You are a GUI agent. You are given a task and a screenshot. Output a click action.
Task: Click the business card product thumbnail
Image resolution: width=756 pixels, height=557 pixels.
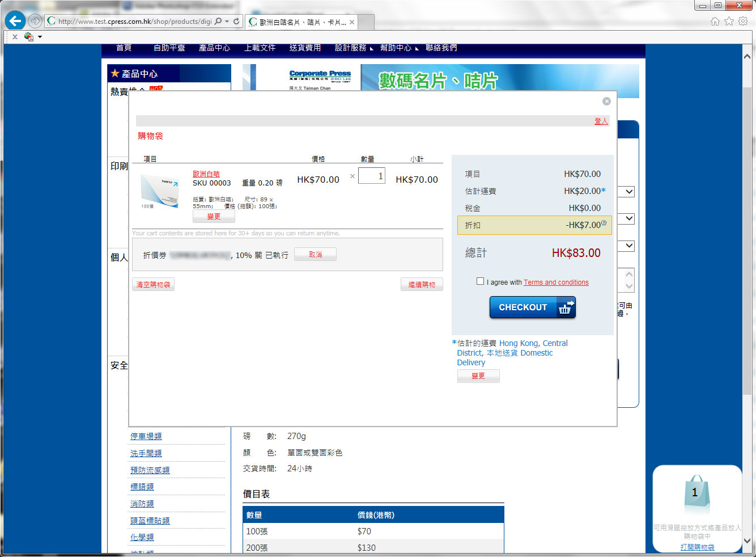click(x=159, y=192)
